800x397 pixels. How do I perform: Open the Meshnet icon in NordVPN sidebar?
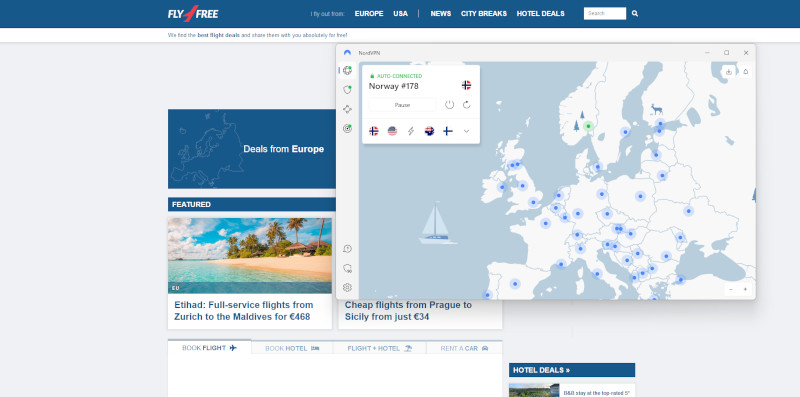tap(347, 109)
